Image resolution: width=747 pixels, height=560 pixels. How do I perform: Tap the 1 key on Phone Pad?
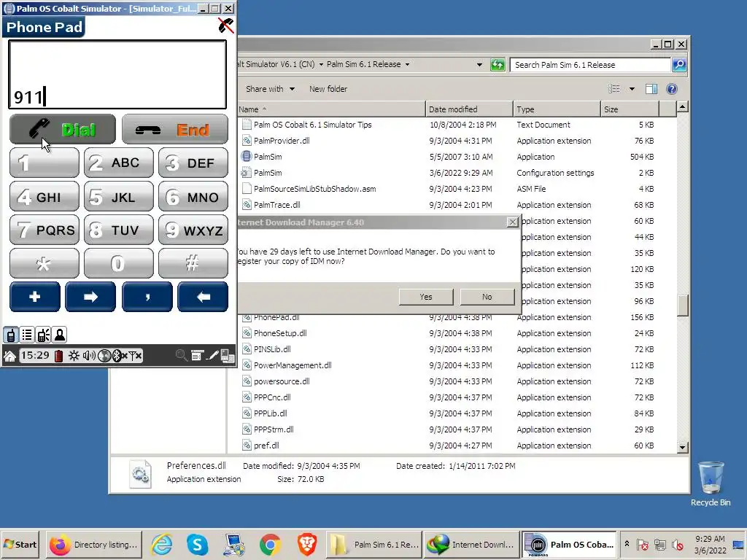click(44, 163)
